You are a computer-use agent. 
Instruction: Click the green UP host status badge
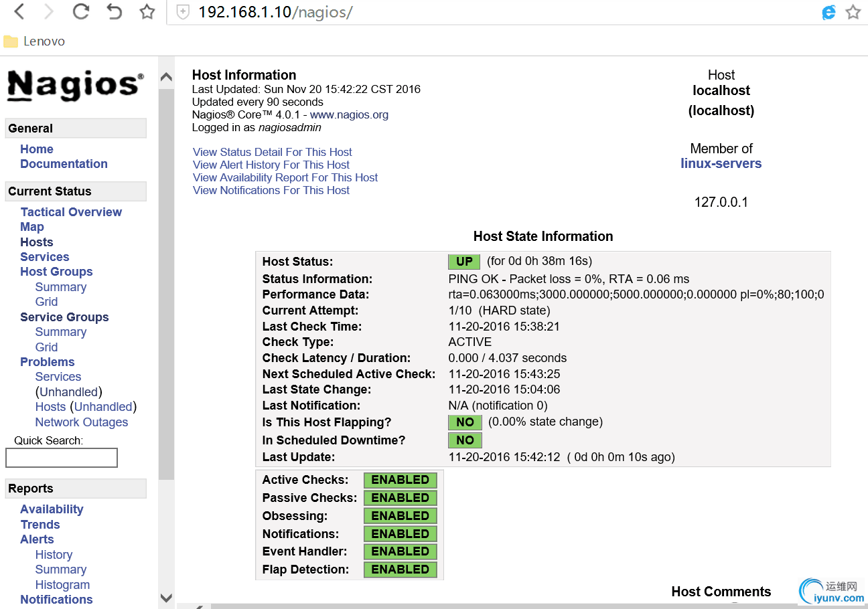pyautogui.click(x=464, y=262)
